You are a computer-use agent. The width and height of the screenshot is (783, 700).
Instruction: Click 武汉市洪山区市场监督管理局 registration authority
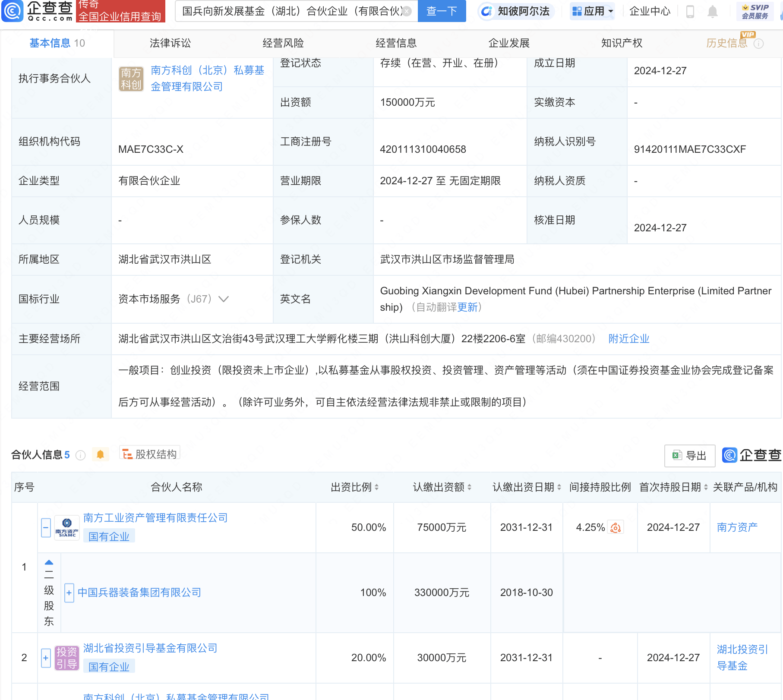pos(447,259)
